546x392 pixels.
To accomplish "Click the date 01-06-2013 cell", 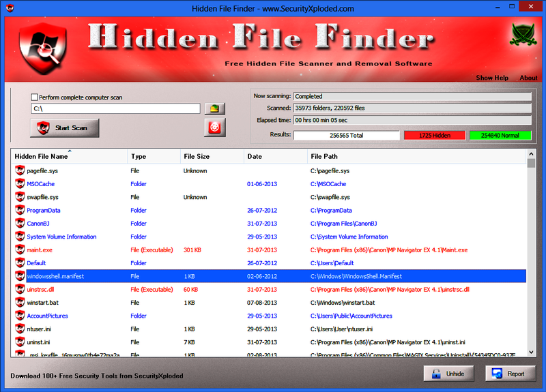I will 262,184.
